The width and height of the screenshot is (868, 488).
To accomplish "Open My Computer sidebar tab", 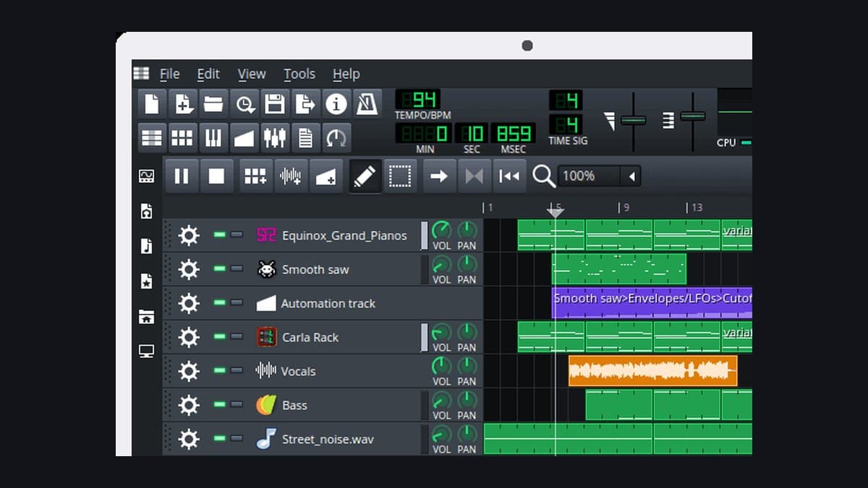I will click(x=146, y=351).
